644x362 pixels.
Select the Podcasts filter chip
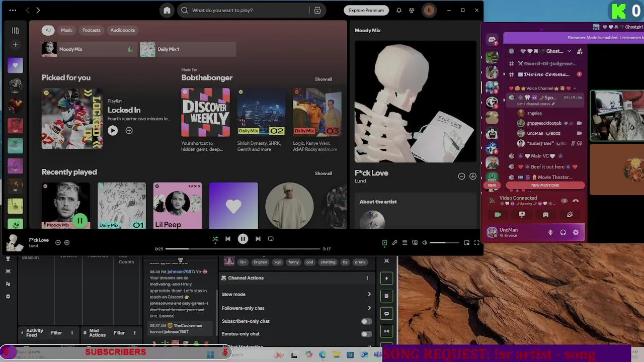pyautogui.click(x=92, y=30)
